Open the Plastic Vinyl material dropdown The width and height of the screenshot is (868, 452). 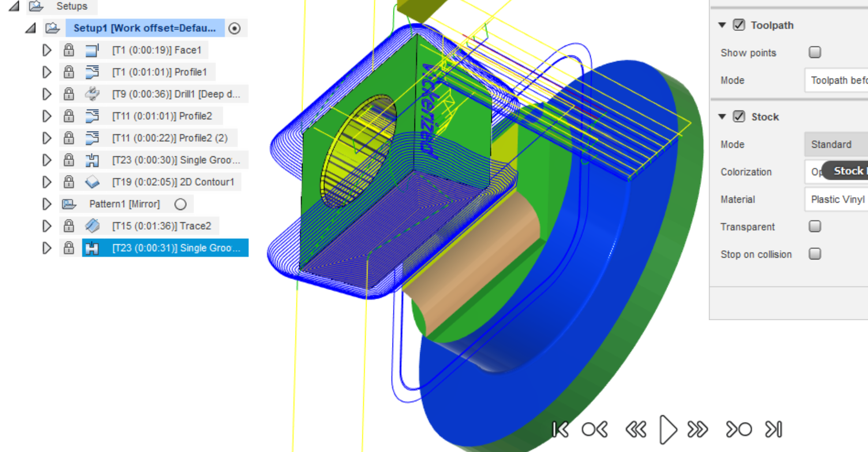838,199
